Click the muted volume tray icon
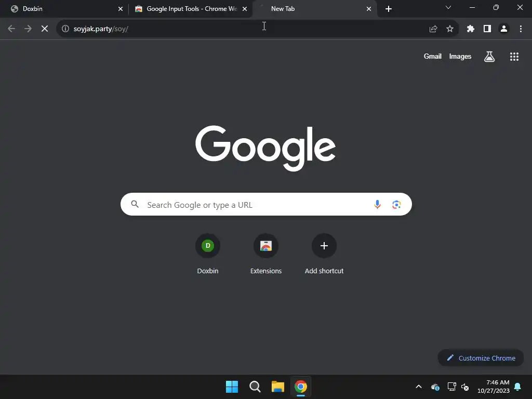The height and width of the screenshot is (399, 532). 465,387
